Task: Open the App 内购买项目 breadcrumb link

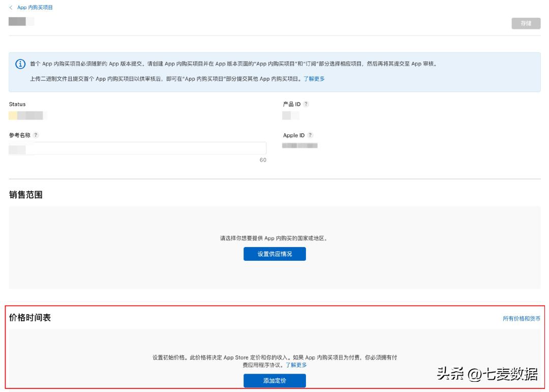Action: pos(34,8)
